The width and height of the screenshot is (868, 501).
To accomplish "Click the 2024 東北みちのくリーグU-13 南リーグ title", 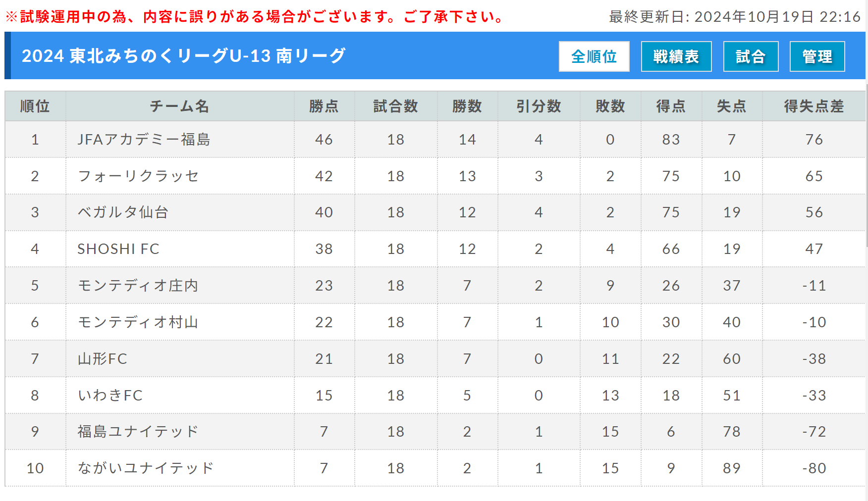I will click(x=183, y=56).
